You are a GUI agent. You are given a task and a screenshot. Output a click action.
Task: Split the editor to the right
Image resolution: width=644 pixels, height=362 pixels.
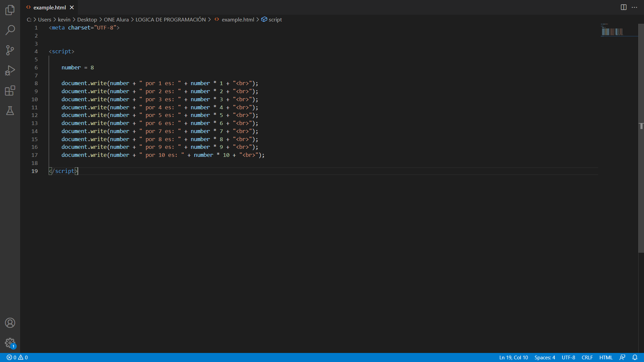[624, 7]
